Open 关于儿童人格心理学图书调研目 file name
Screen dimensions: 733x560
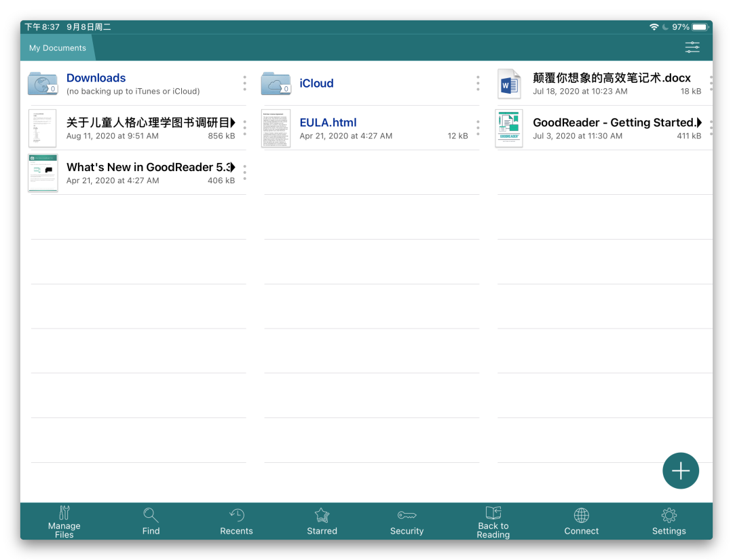(x=150, y=122)
